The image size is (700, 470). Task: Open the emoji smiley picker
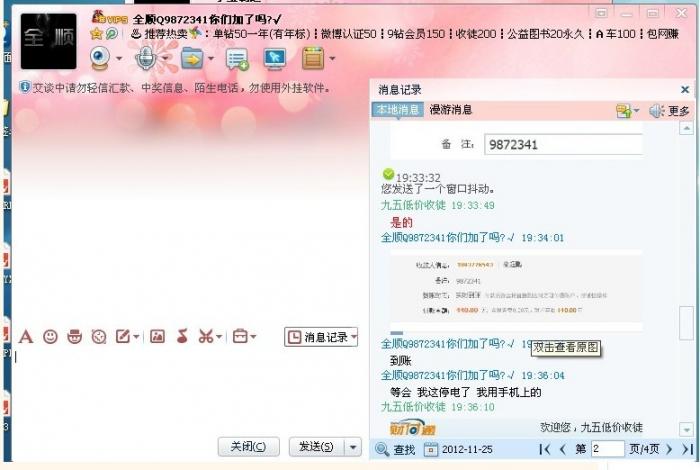50,337
